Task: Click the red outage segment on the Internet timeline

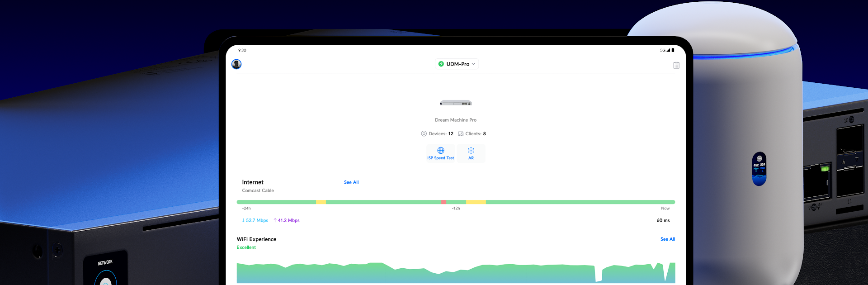Action: coord(444,202)
